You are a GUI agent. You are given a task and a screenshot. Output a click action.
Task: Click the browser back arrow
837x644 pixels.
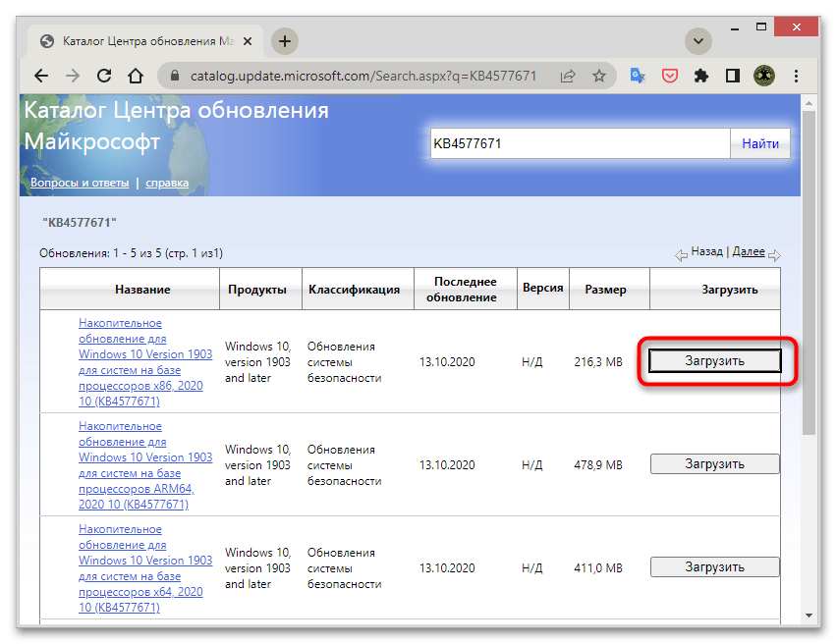(41, 76)
